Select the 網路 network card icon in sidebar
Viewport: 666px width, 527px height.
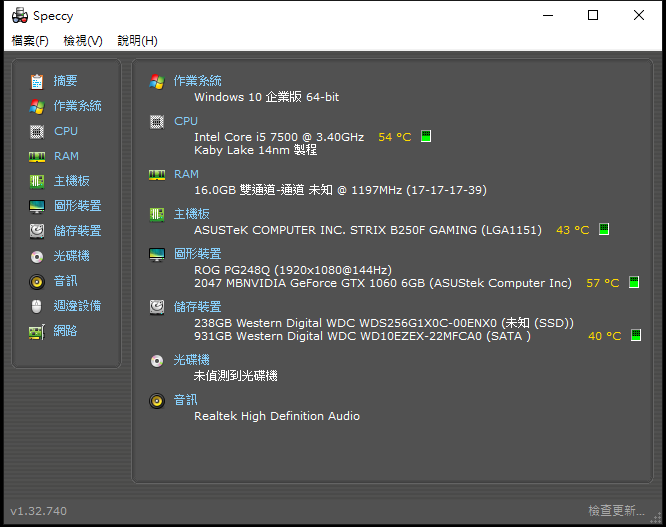37,332
